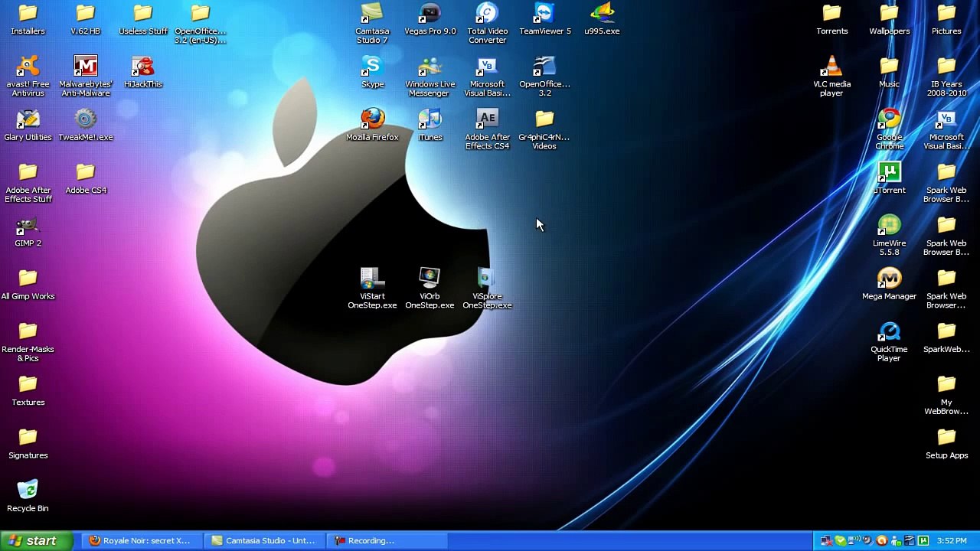Image resolution: width=980 pixels, height=551 pixels.
Task: Open the iTunes desktop shortcut
Action: (x=430, y=126)
